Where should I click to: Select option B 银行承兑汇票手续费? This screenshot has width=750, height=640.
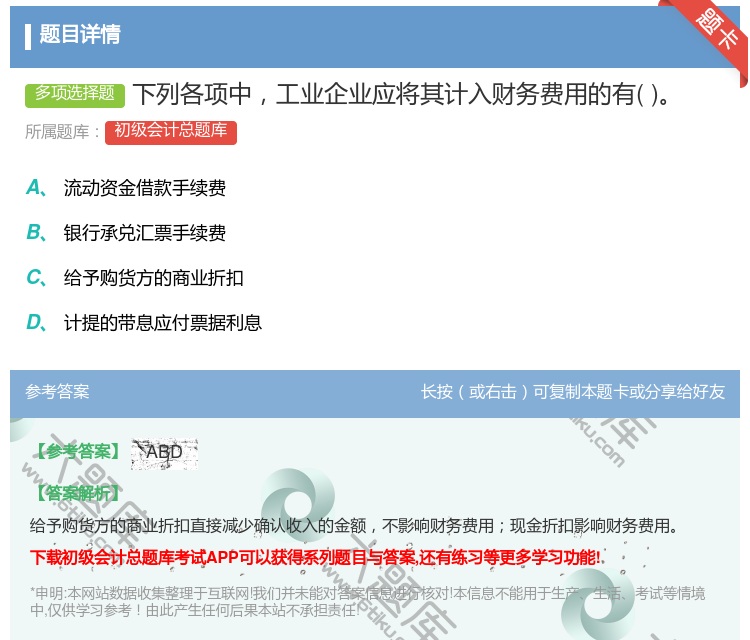coord(145,232)
